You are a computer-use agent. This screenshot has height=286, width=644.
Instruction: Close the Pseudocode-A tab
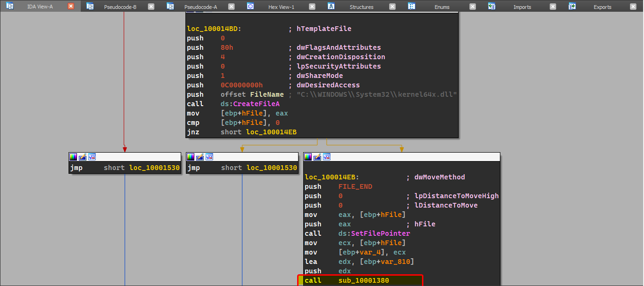[x=231, y=7]
